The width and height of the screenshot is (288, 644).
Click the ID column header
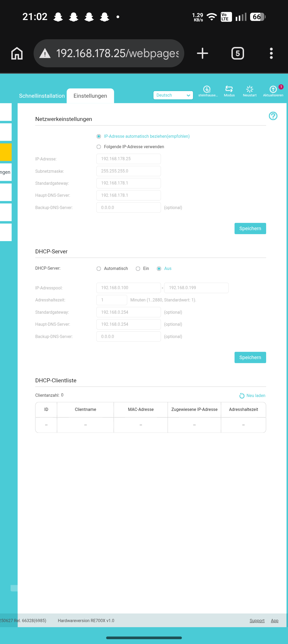pos(46,410)
